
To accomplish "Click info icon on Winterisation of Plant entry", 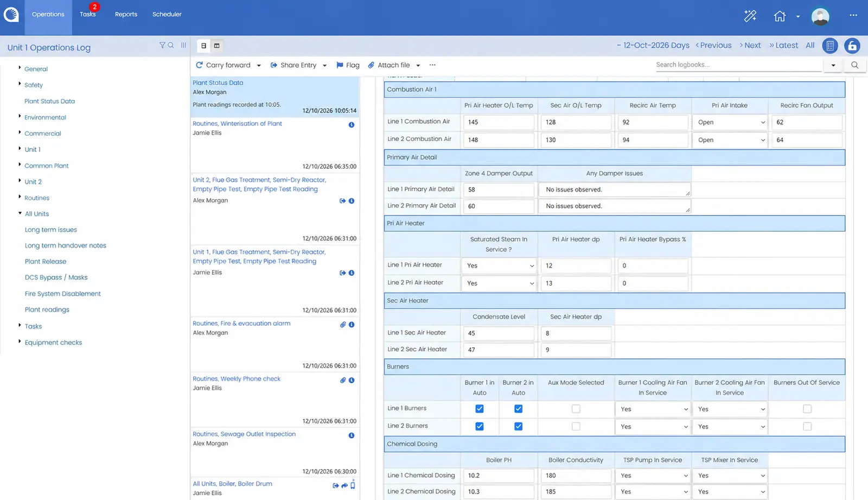I will point(352,125).
